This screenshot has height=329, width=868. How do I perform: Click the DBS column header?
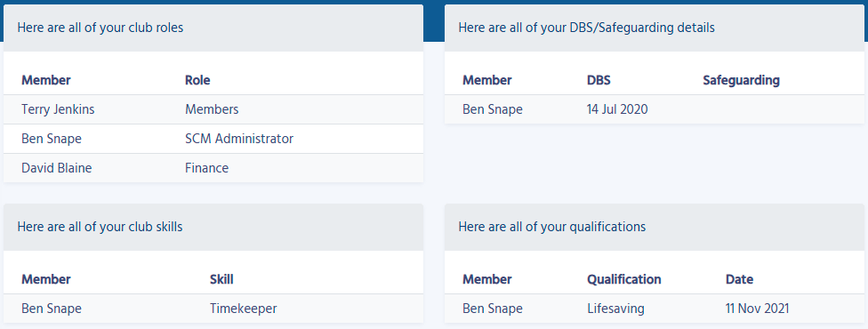[x=599, y=80]
